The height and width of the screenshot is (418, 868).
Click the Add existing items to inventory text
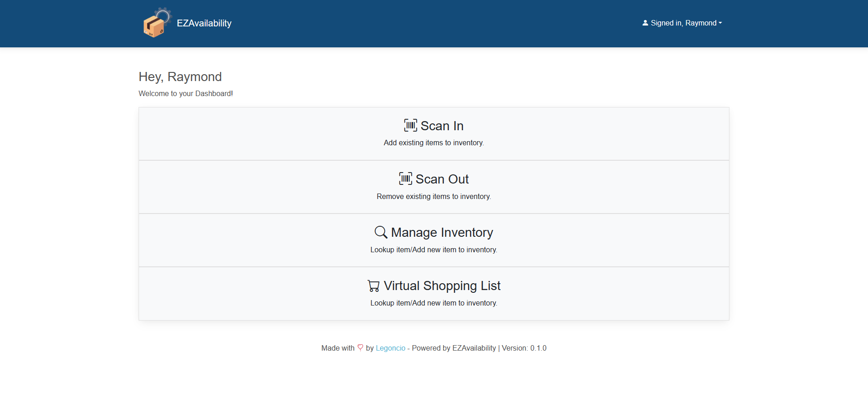(433, 143)
